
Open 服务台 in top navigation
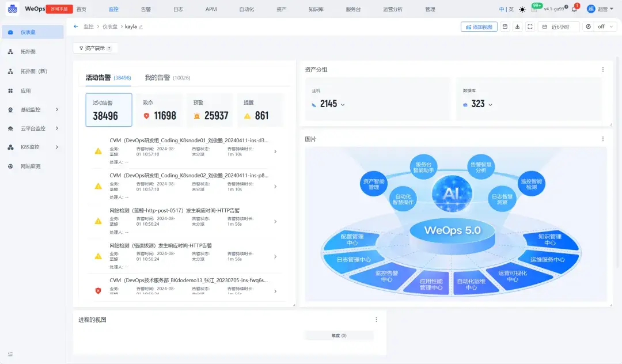pyautogui.click(x=353, y=9)
